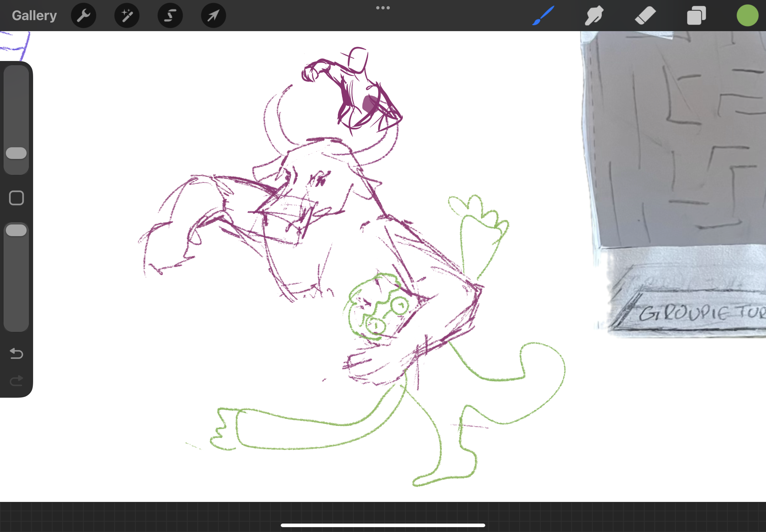Tap the three-dot multitasking menu

[x=383, y=8]
